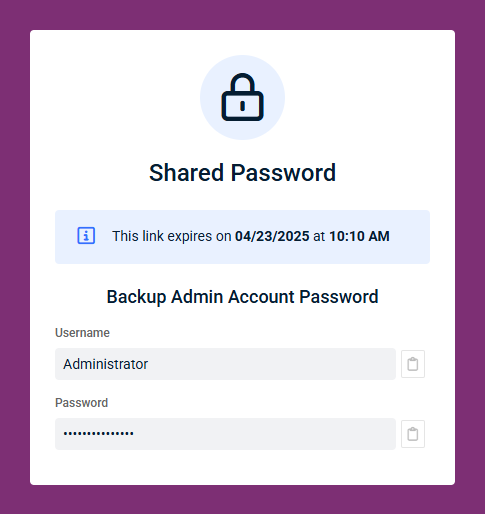Click the 04/23/2025 expiry date text
The height and width of the screenshot is (514, 485).
(x=272, y=236)
